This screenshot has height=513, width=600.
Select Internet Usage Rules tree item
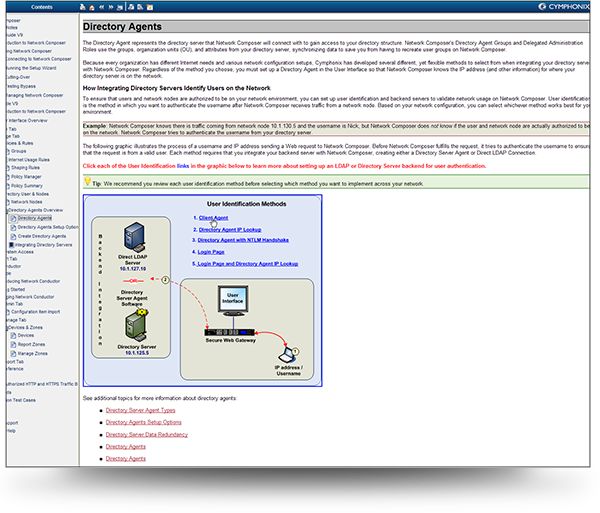coord(29,160)
